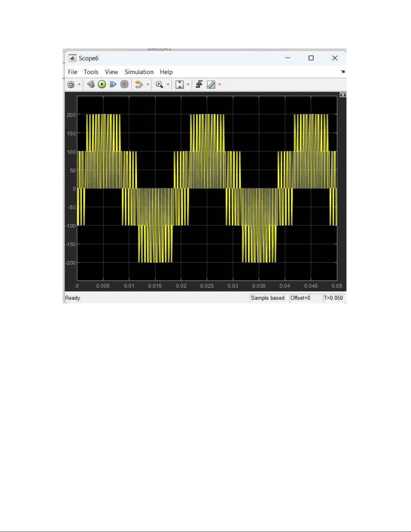
Task: Expand the Scale Axes dropdown arrow
Action: tap(188, 85)
